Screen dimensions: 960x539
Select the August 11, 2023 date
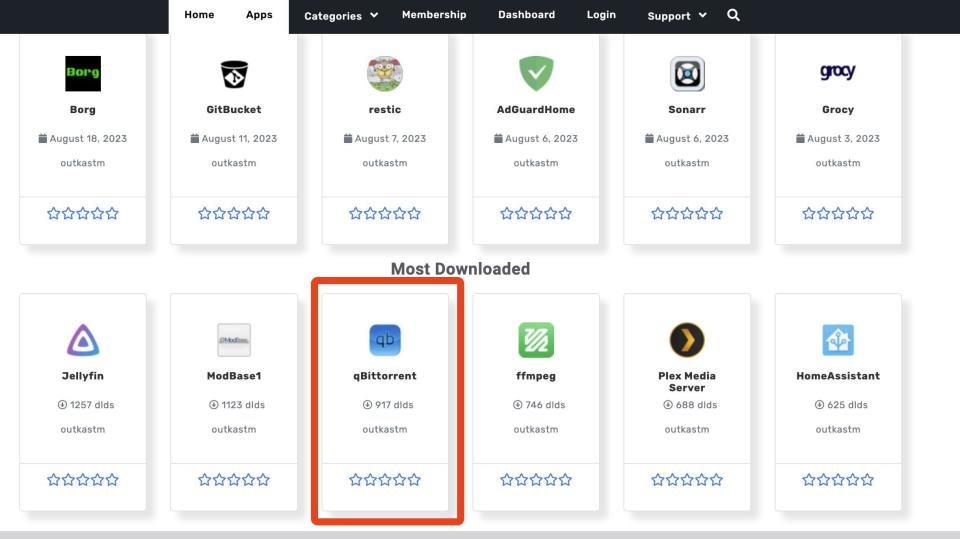click(234, 138)
